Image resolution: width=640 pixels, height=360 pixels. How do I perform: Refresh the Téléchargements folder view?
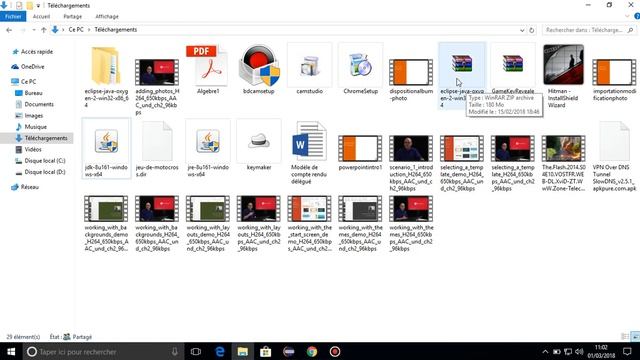(531, 30)
